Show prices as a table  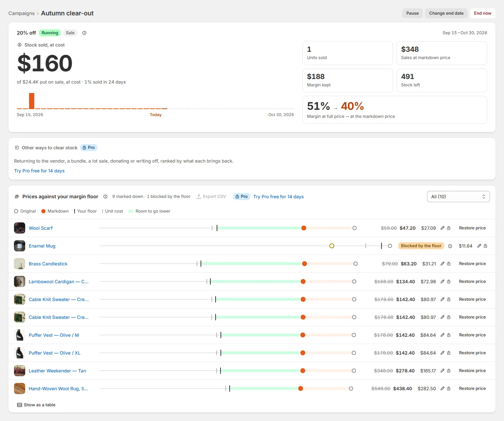pos(36,405)
